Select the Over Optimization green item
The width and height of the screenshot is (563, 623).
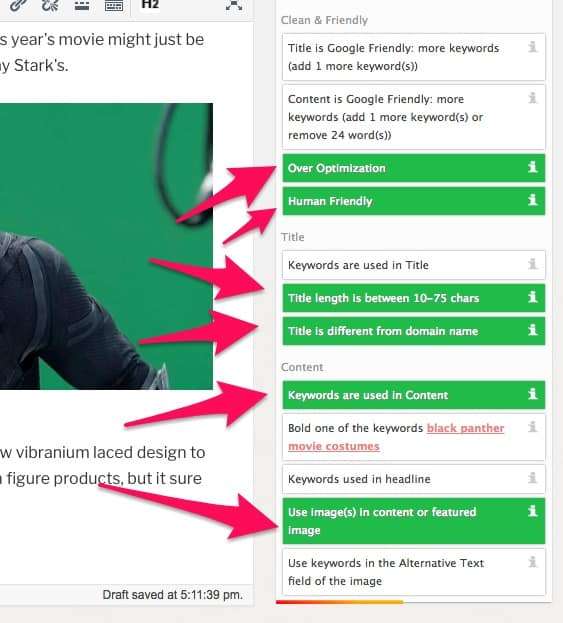pyautogui.click(x=414, y=168)
